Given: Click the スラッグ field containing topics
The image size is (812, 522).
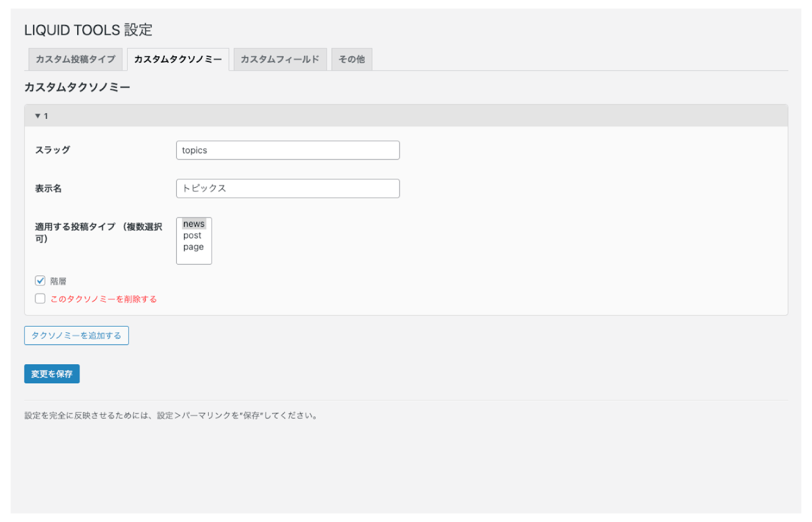Looking at the screenshot, I should tap(287, 150).
